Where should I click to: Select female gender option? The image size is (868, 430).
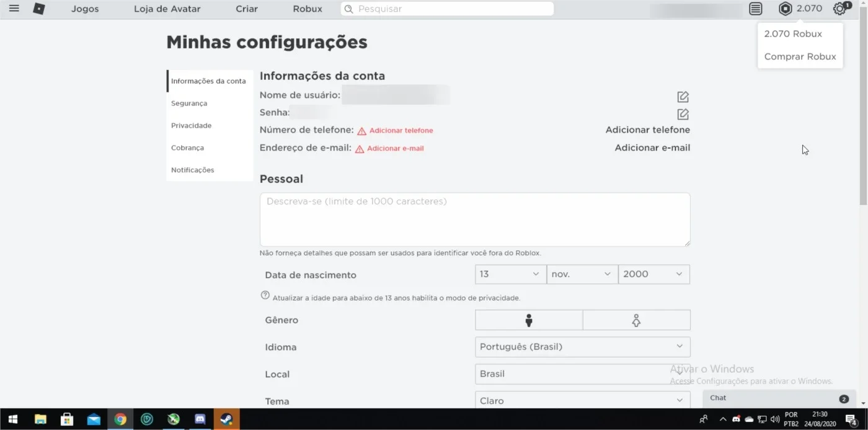pyautogui.click(x=636, y=320)
